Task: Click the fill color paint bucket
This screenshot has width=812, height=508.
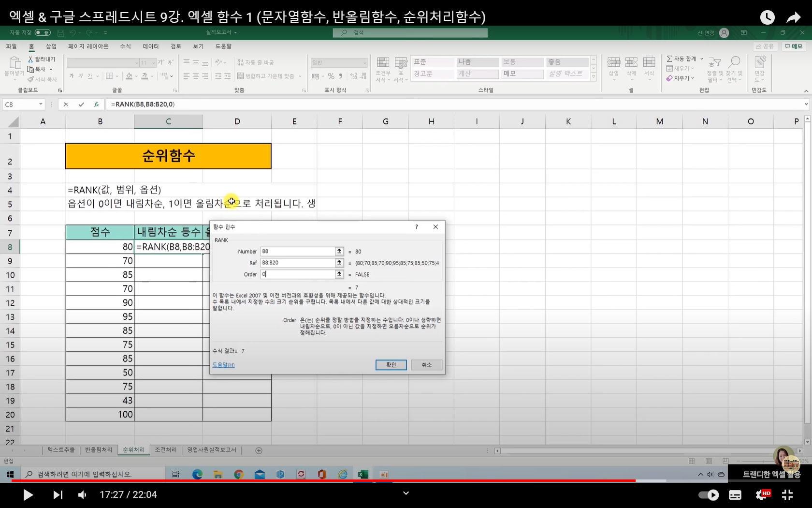Action: (x=129, y=76)
